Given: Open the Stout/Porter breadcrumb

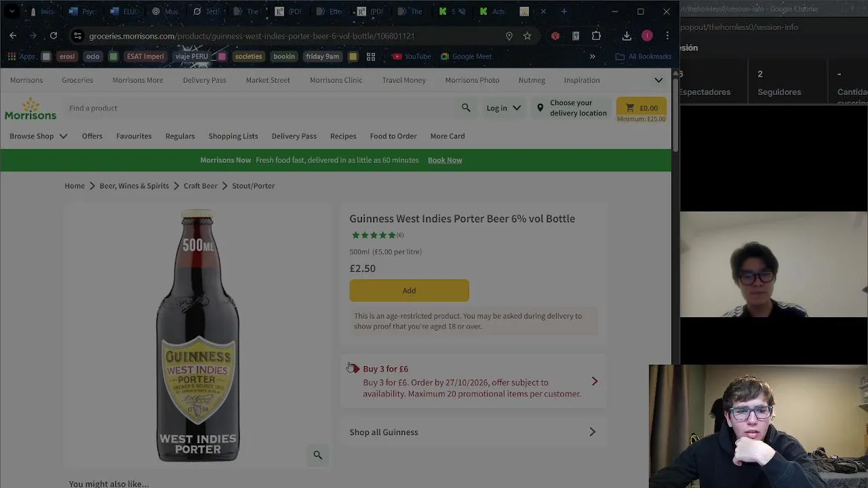Looking at the screenshot, I should [x=253, y=186].
